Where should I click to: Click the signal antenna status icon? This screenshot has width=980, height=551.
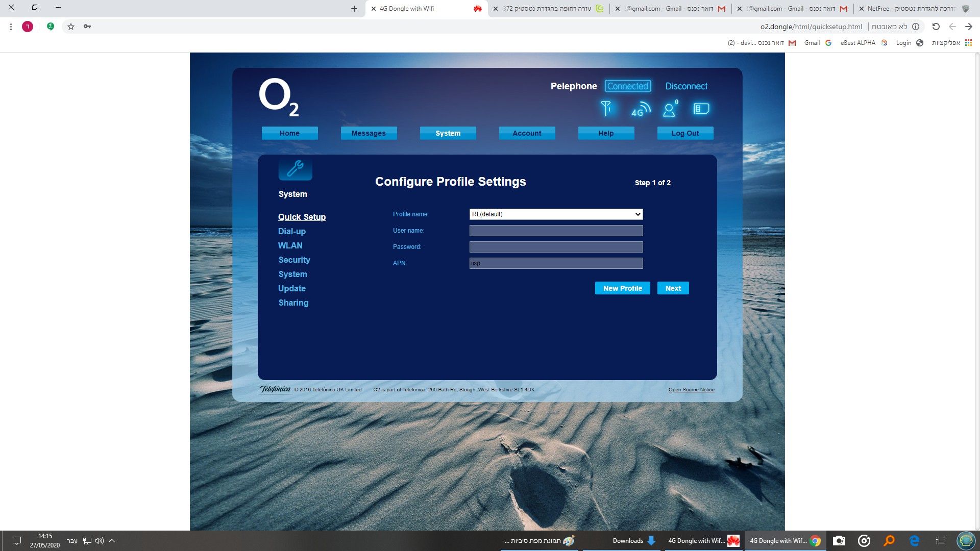[606, 108]
